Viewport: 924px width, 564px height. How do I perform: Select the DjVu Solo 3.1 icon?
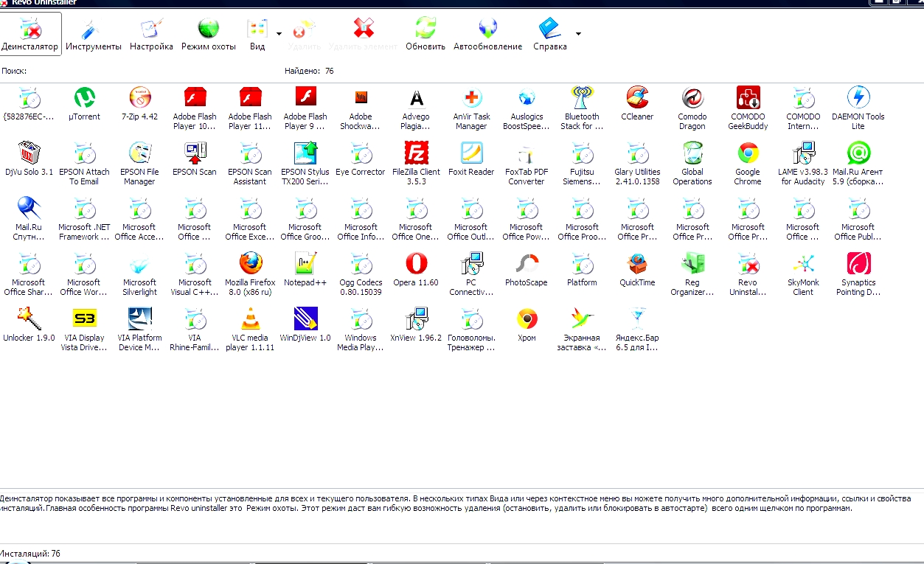tap(29, 153)
